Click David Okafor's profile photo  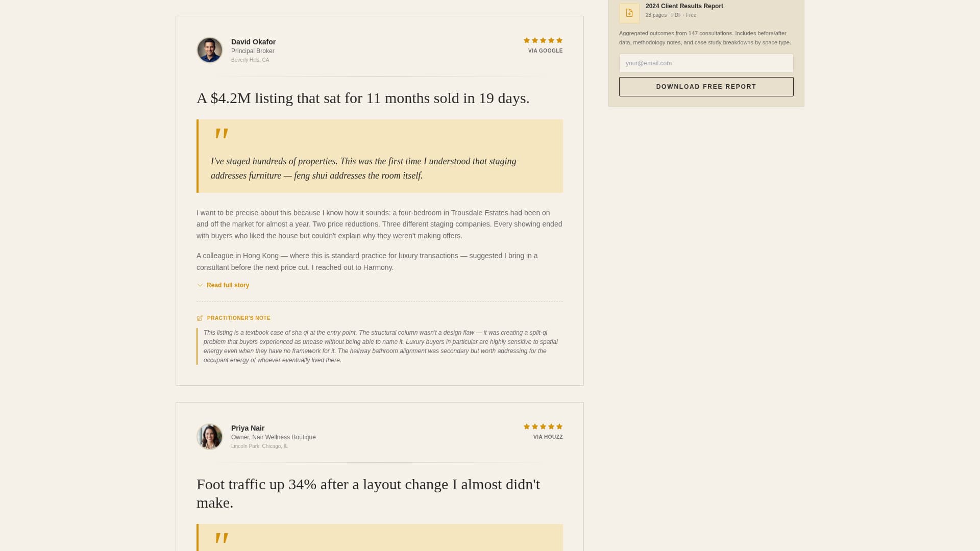[209, 49]
